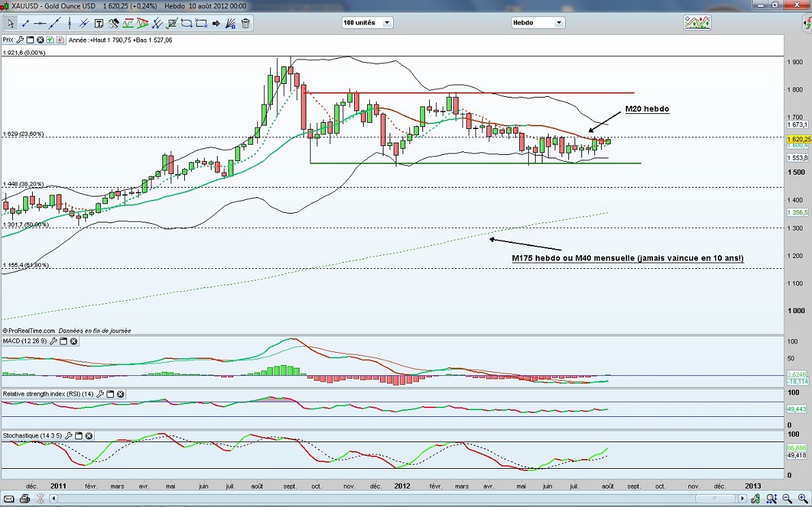Maximize the Stochastique panel
The width and height of the screenshot is (812, 507).
[x=78, y=435]
